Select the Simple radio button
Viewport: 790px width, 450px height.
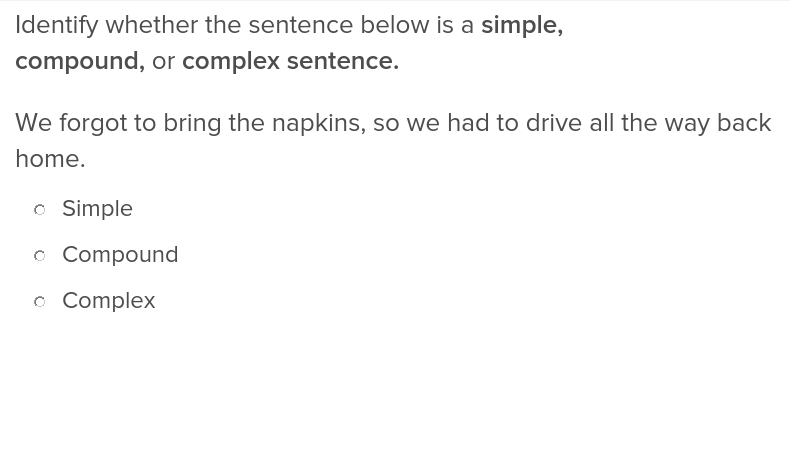click(x=40, y=210)
